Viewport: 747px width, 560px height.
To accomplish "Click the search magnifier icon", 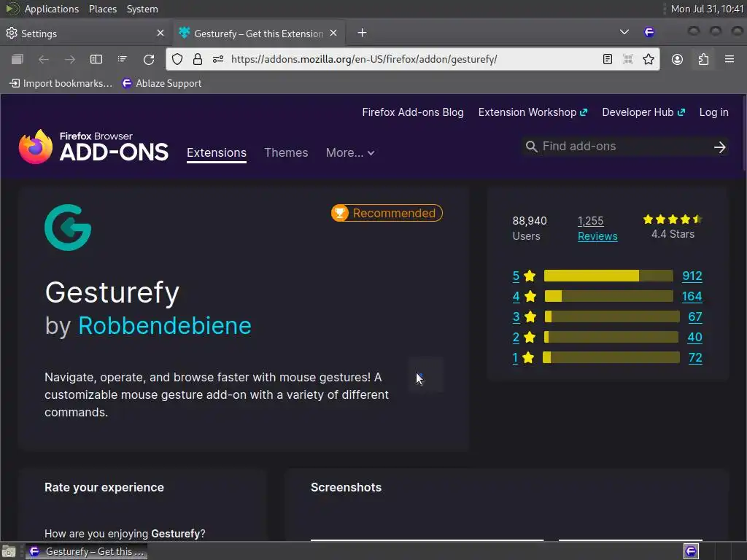I will (531, 147).
